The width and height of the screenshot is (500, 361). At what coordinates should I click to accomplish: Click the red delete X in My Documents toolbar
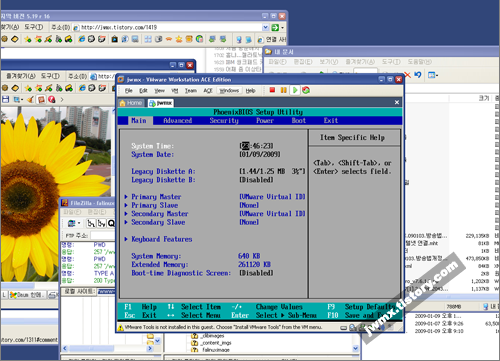coord(407,75)
